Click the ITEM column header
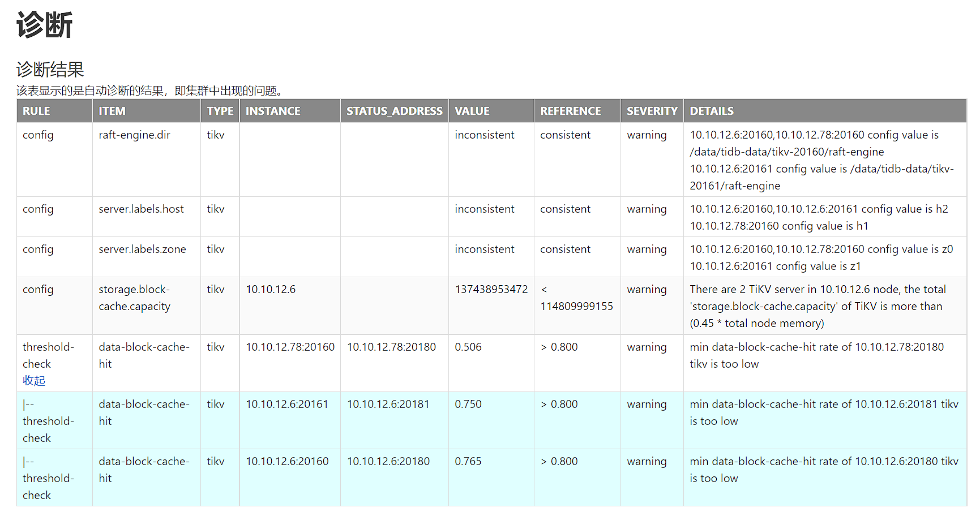The width and height of the screenshot is (980, 512). click(146, 111)
